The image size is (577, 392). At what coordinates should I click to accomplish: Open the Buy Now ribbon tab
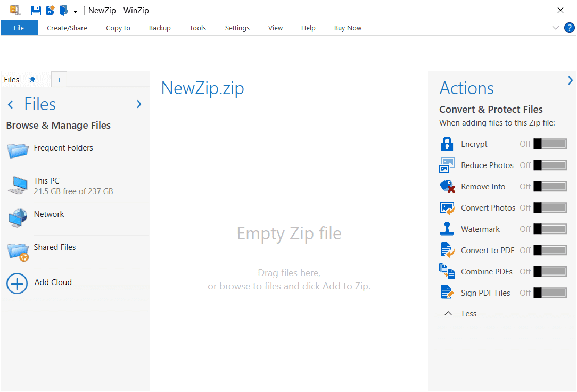pyautogui.click(x=348, y=28)
